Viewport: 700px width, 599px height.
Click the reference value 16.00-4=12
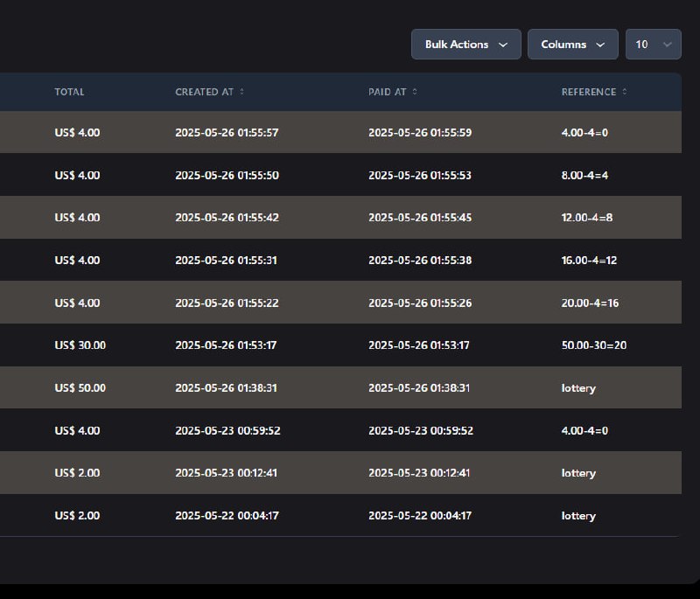[x=589, y=261]
